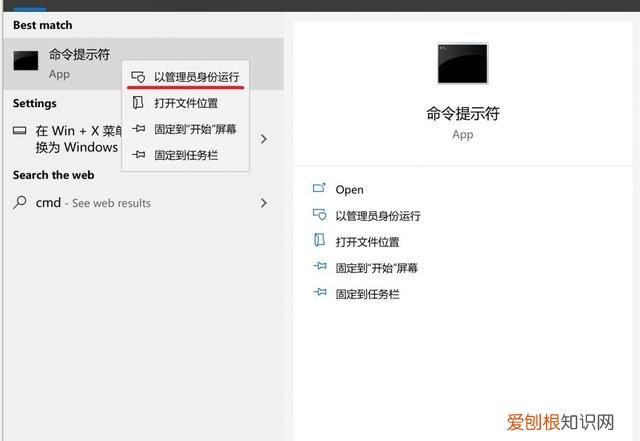Click the pin-to-taskbar icon in the right pane
The width and height of the screenshot is (640, 441).
(320, 292)
